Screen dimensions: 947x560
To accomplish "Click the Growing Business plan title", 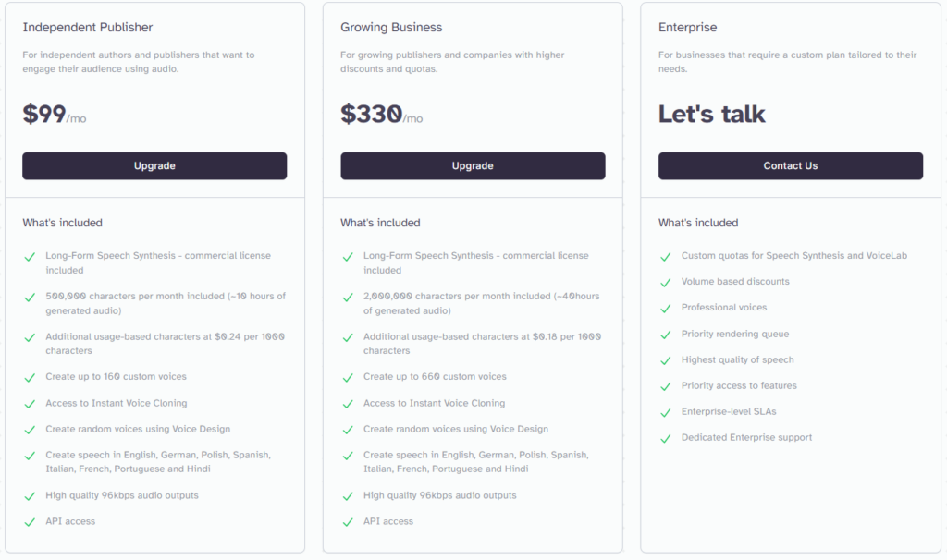I will click(391, 27).
